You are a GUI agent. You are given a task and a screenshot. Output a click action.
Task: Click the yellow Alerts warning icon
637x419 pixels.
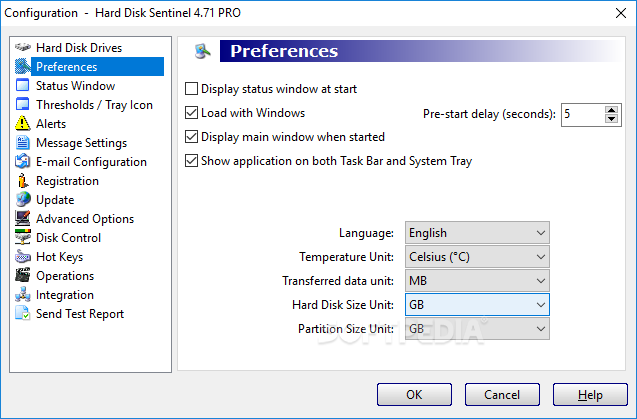click(23, 124)
